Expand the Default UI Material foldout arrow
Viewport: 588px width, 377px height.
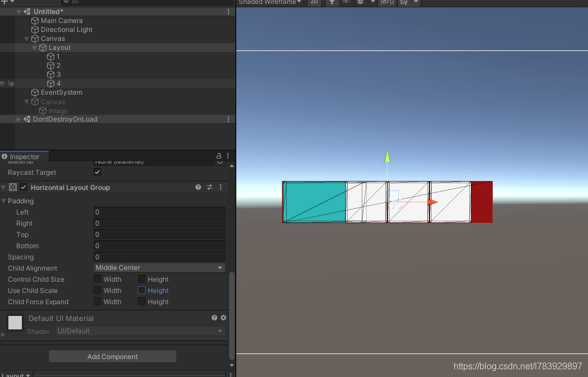pyautogui.click(x=3, y=334)
